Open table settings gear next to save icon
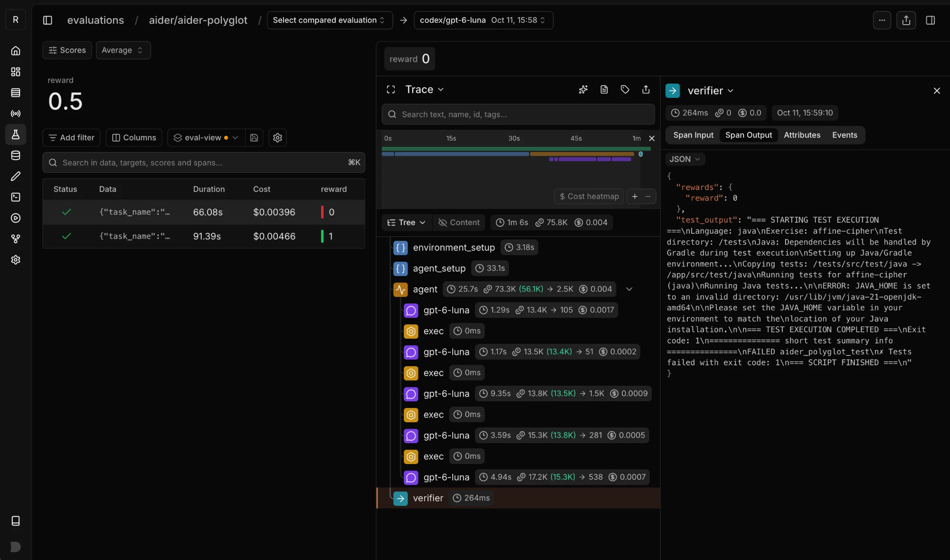 click(x=277, y=138)
